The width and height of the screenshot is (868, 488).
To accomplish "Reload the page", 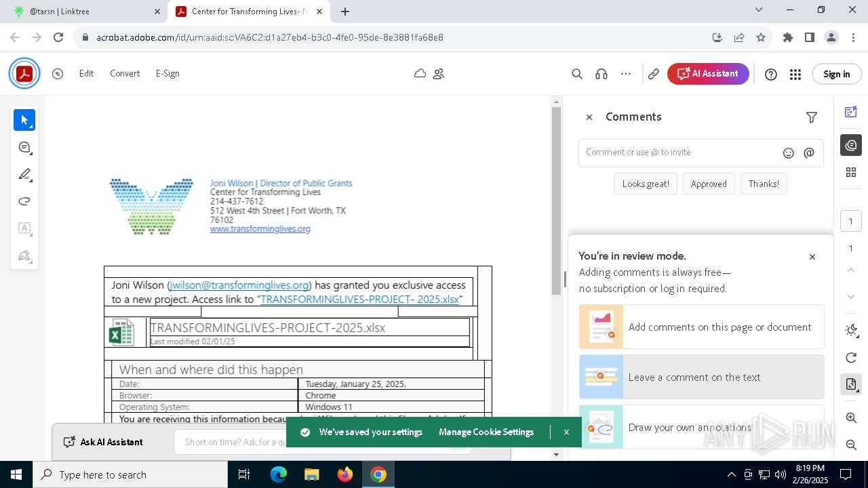I will [58, 37].
